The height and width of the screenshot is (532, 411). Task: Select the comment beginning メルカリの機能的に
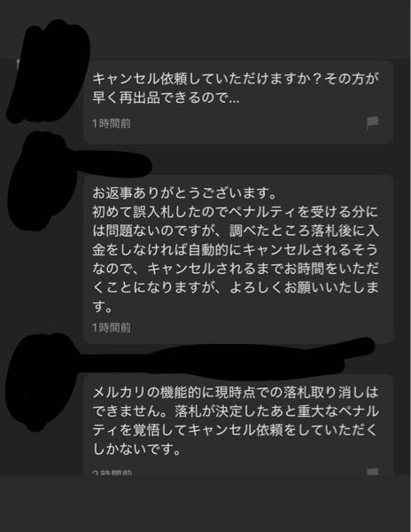click(238, 425)
